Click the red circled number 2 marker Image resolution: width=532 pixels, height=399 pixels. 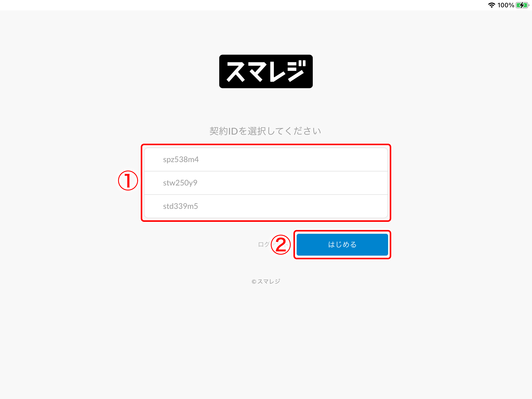coord(281,245)
